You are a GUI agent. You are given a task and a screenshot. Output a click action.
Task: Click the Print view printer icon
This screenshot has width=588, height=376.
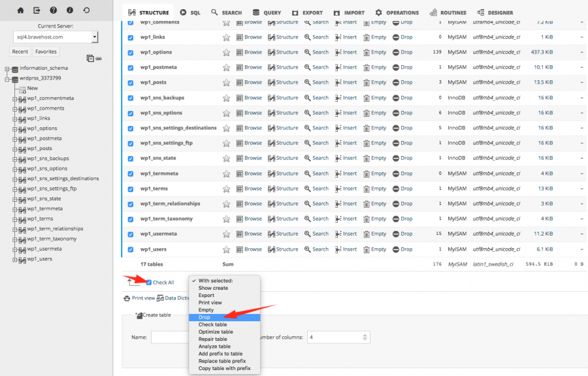click(127, 298)
